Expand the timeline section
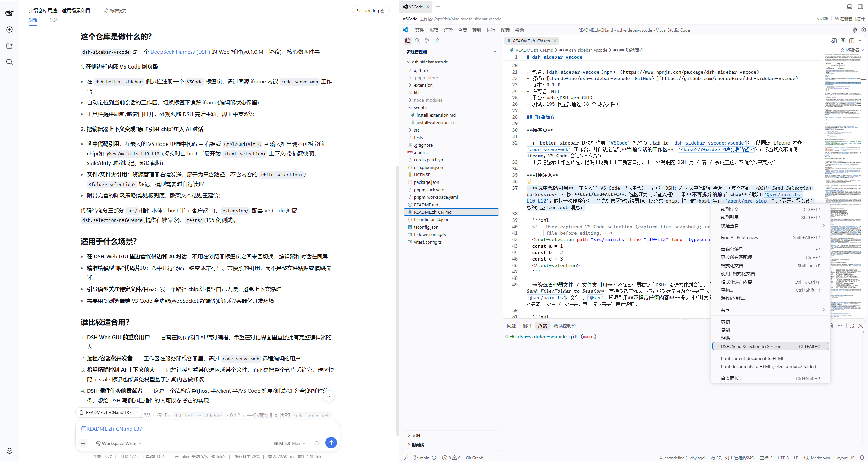868x462 pixels. coord(418,445)
